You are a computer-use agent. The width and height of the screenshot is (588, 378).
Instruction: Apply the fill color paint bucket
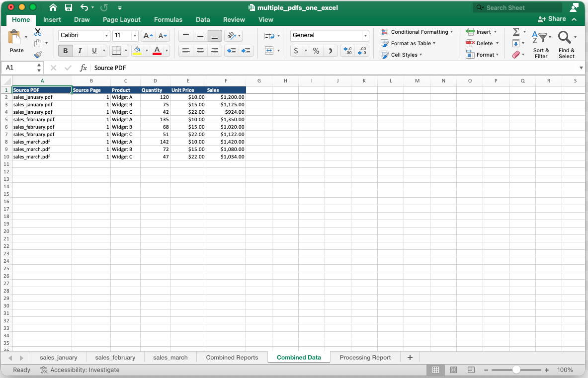pyautogui.click(x=137, y=51)
